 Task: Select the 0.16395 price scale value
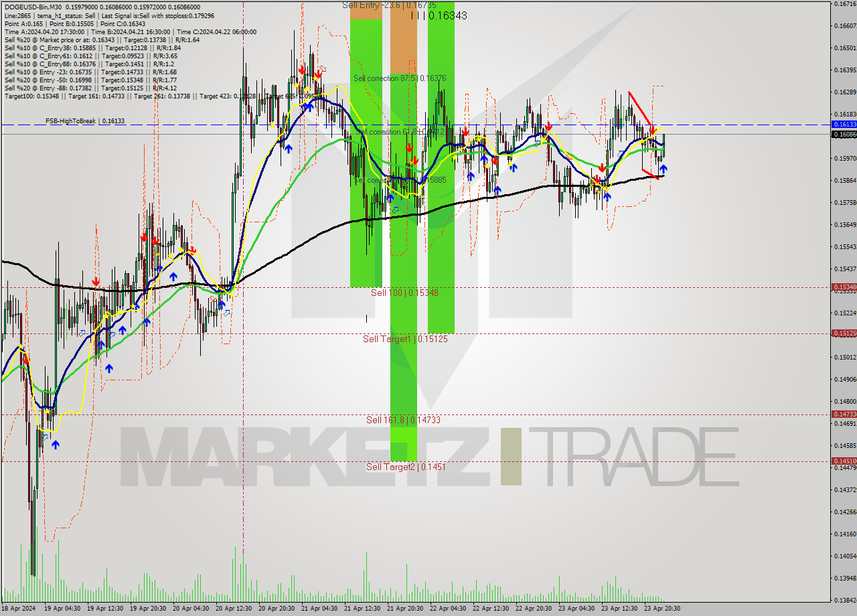[844, 70]
